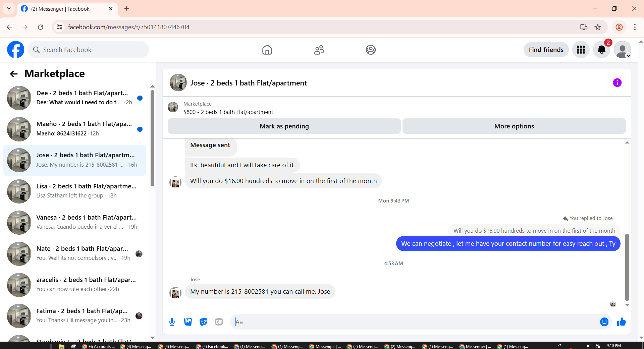Click the quoted '$16.00 hundreds' reply preview
The width and height of the screenshot is (644, 349).
[x=534, y=231]
